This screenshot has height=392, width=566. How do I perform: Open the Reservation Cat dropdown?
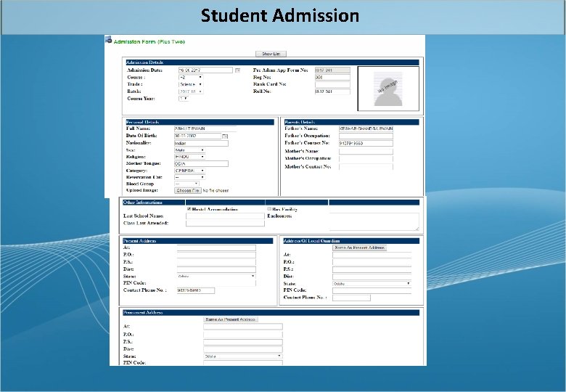click(x=190, y=177)
